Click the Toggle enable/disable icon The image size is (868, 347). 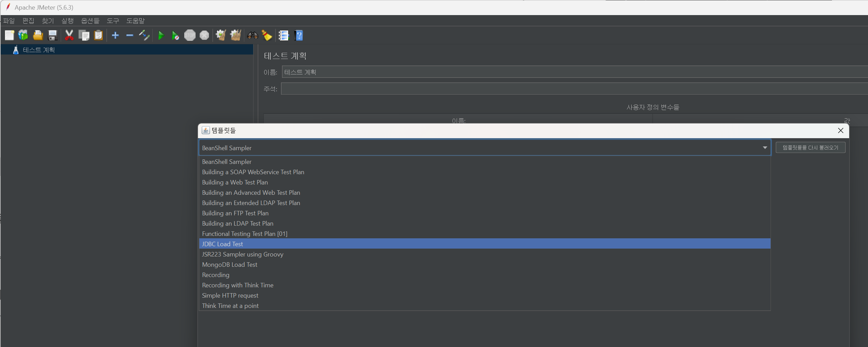144,35
